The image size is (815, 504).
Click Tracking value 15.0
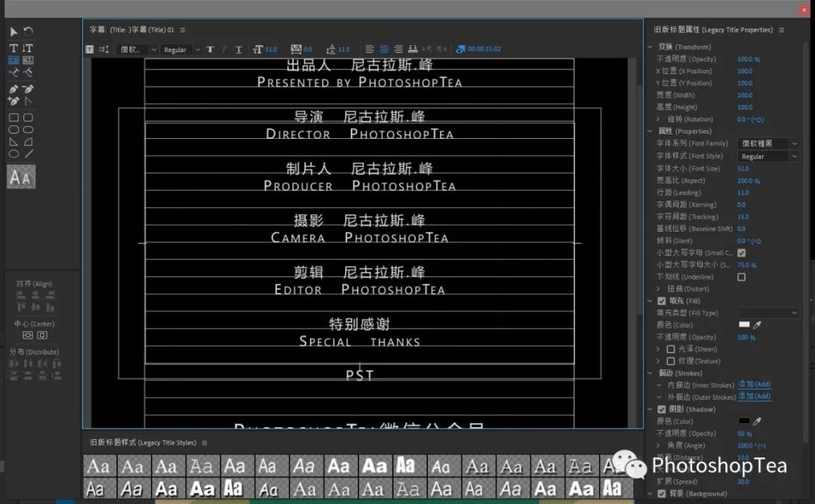pos(743,217)
